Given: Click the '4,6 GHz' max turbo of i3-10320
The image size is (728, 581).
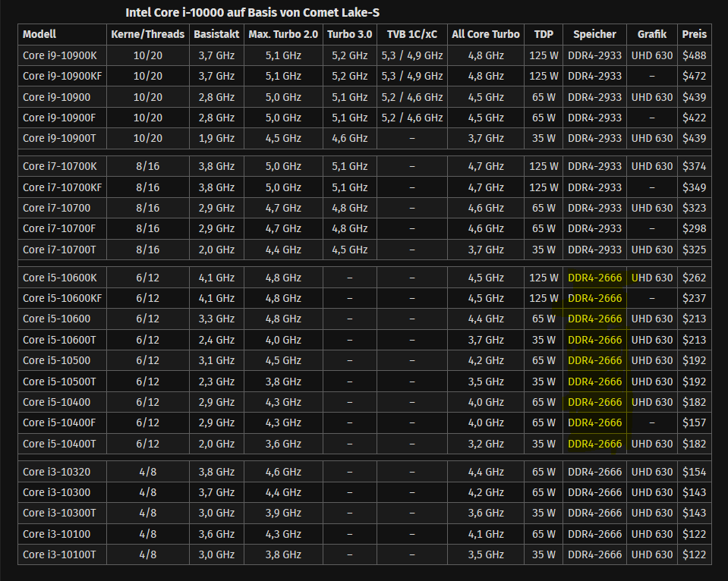Looking at the screenshot, I should click(283, 472).
